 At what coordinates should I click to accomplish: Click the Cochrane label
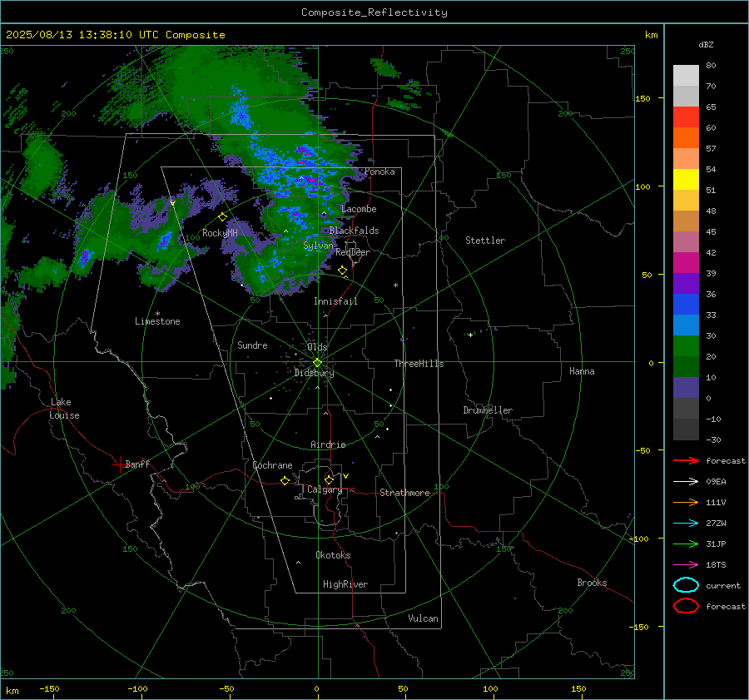272,465
